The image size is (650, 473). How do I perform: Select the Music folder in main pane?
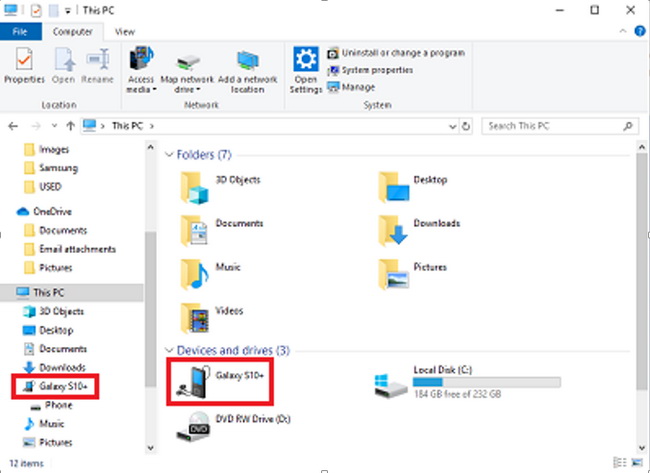[x=211, y=274]
